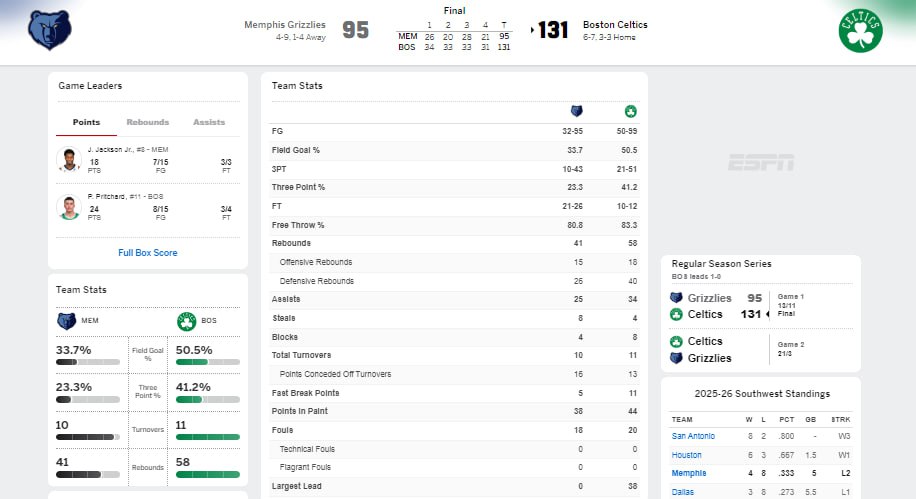
Task: Select the Points tab in Game Leaders
Action: coord(86,122)
